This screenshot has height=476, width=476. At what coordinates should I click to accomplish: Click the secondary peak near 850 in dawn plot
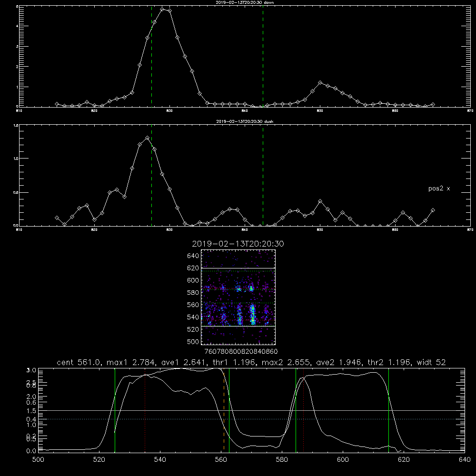point(320,82)
